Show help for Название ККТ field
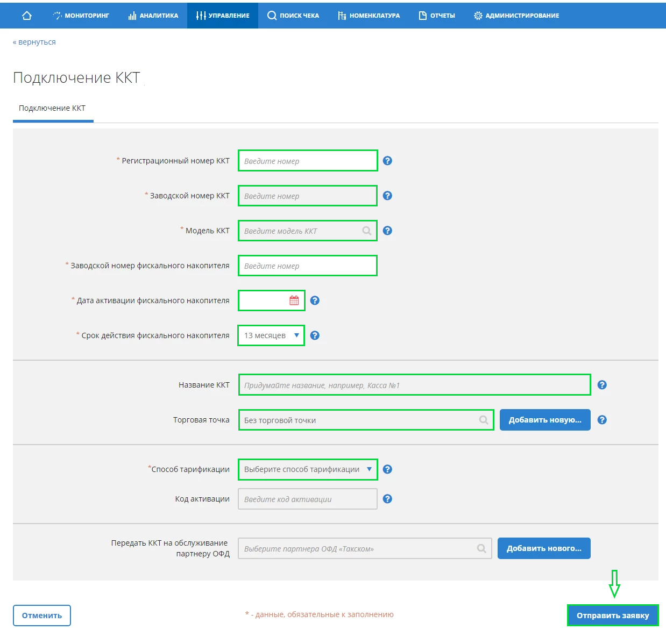Screen dimensions: 666x644 pyautogui.click(x=602, y=385)
